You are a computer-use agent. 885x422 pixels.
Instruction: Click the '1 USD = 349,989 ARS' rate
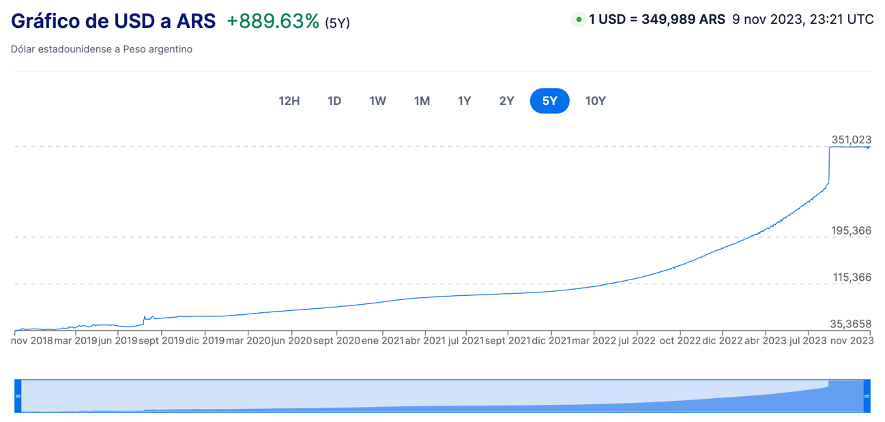(656, 19)
